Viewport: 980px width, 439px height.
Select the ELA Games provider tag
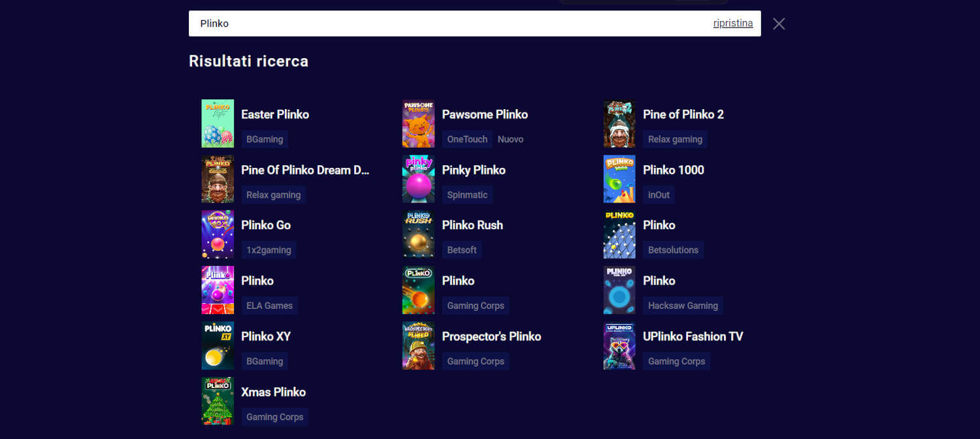pyautogui.click(x=270, y=305)
